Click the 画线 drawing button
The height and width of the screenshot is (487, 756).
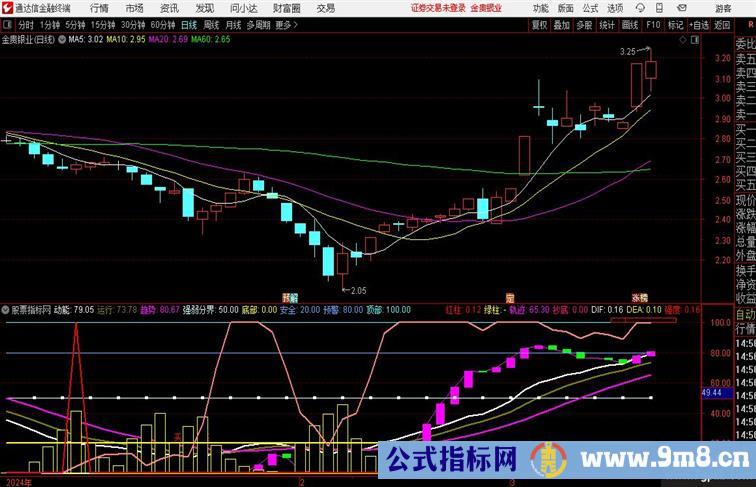630,25
